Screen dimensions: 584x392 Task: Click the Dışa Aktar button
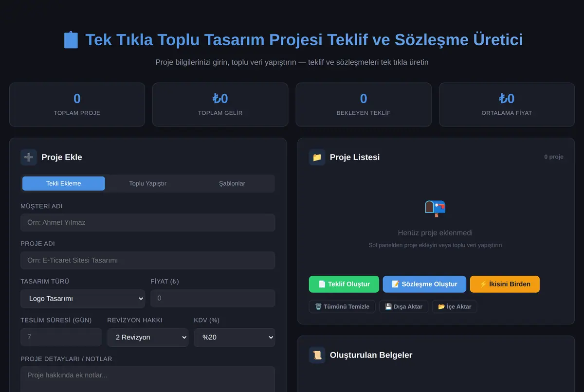pos(404,306)
